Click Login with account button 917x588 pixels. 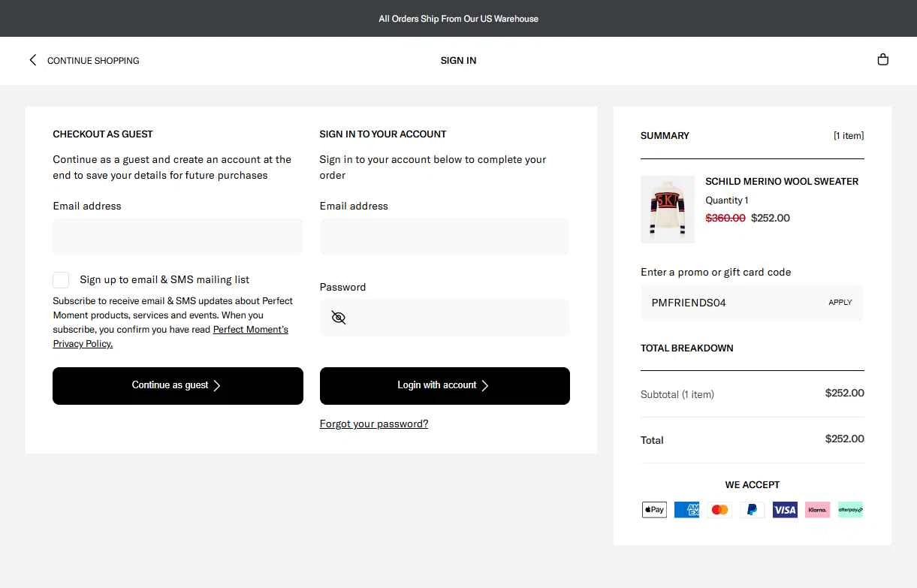click(445, 386)
